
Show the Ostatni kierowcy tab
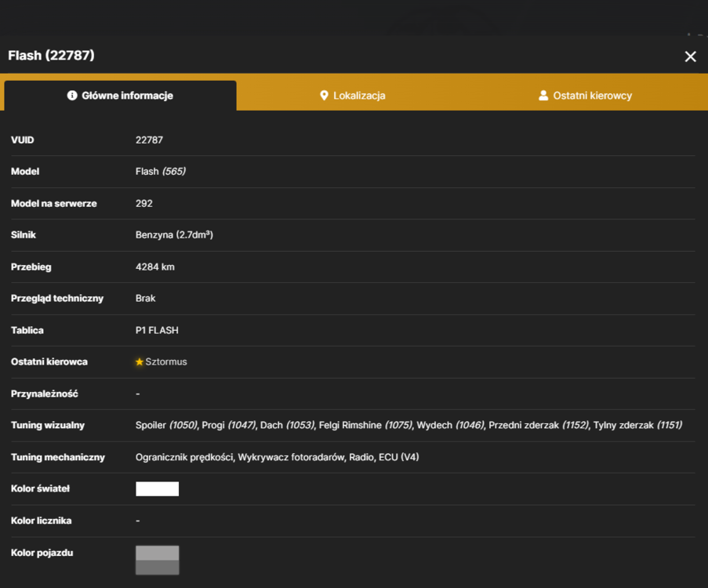point(585,96)
